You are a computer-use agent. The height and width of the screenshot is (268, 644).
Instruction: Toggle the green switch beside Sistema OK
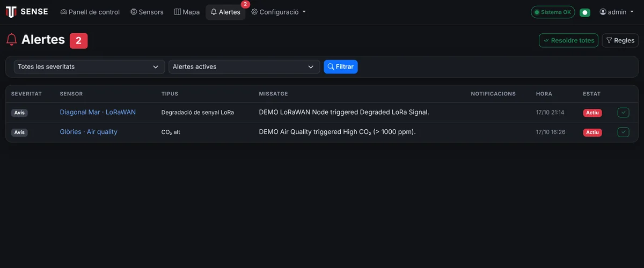coord(585,12)
